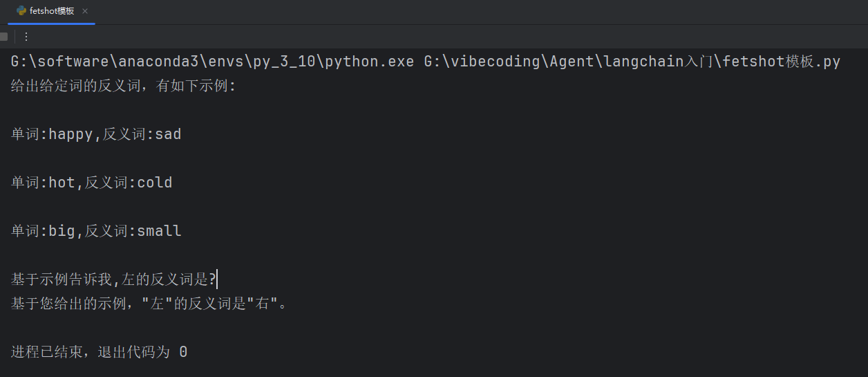Click the Python icon on the run tab

point(22,12)
